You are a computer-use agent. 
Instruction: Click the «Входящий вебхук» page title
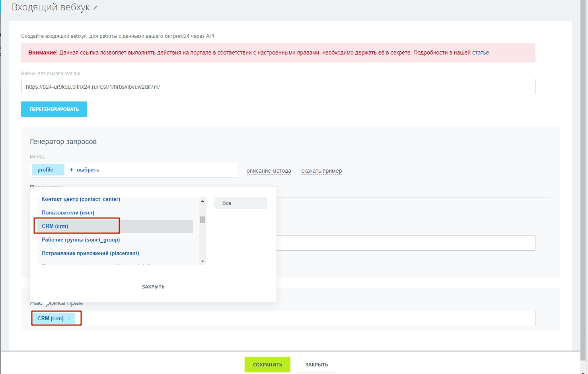pyautogui.click(x=51, y=7)
